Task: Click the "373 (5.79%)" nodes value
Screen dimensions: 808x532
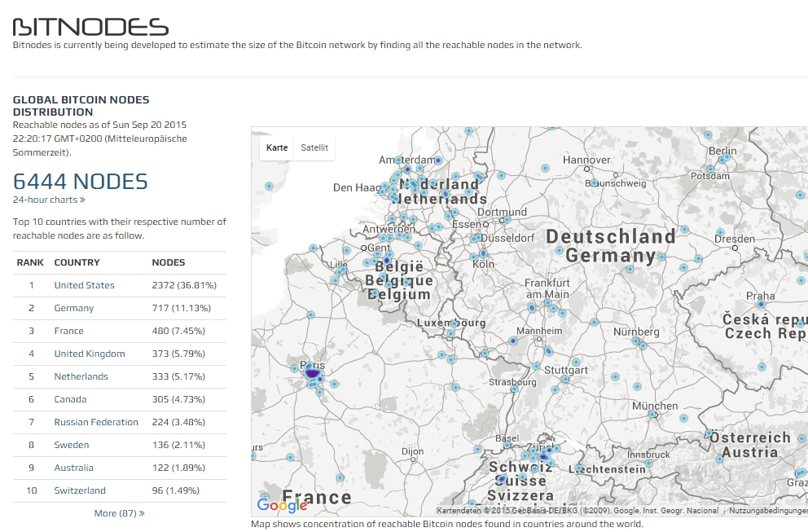Action: click(x=178, y=354)
